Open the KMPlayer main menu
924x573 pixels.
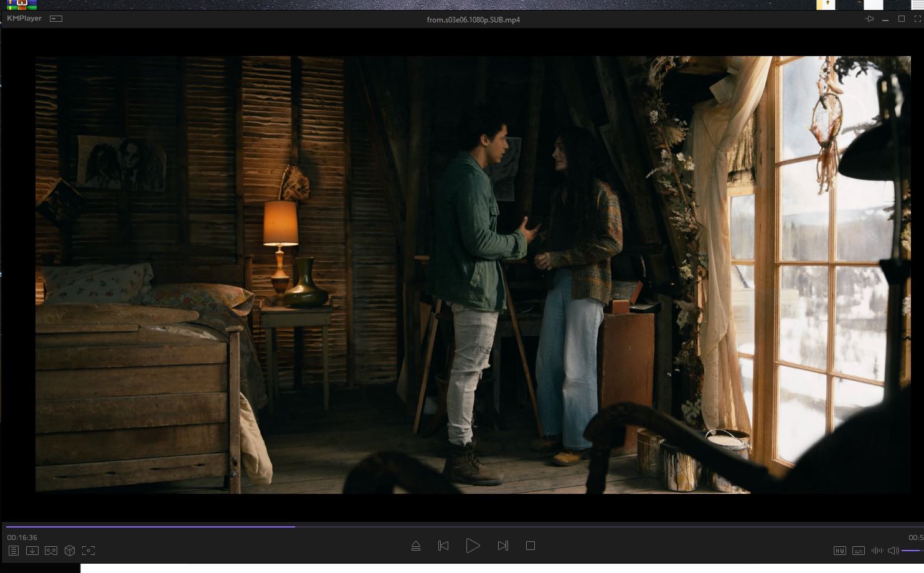coord(24,19)
